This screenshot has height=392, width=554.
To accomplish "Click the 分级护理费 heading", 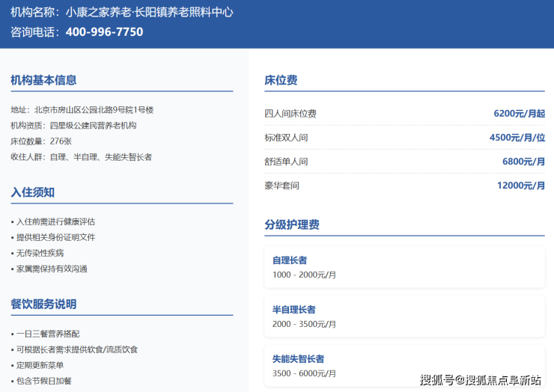I will click(292, 224).
